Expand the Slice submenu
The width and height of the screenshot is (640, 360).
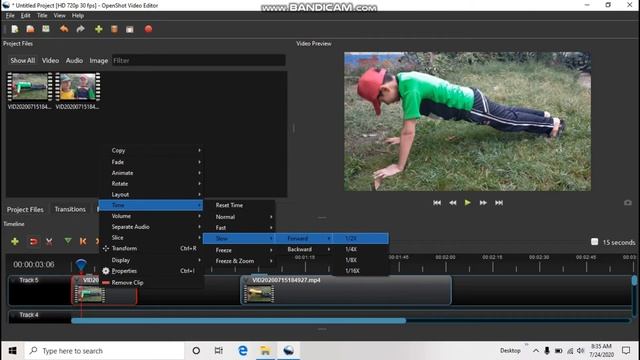pos(151,238)
